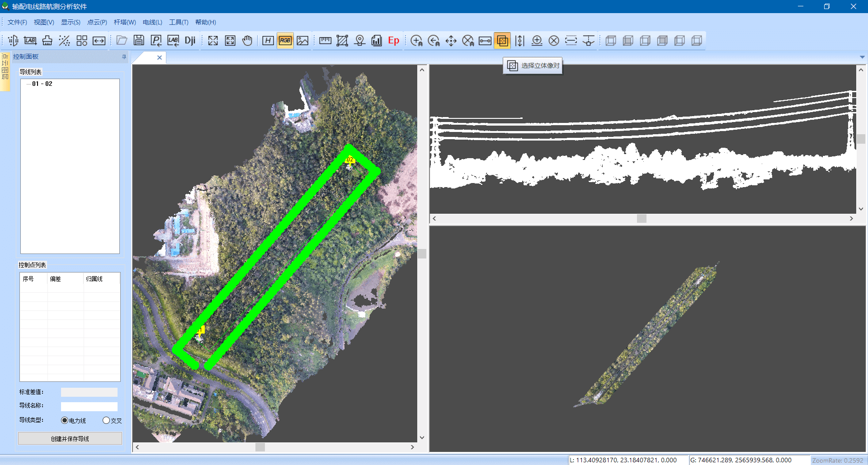Viewport: 868px width, 465px height.
Task: Click the measure ruler tool
Action: (x=325, y=40)
